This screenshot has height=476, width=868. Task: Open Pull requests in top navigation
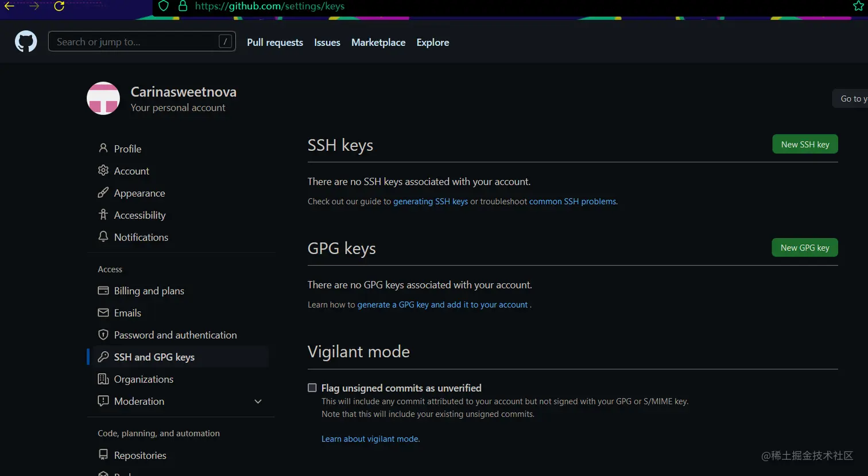pyautogui.click(x=275, y=42)
